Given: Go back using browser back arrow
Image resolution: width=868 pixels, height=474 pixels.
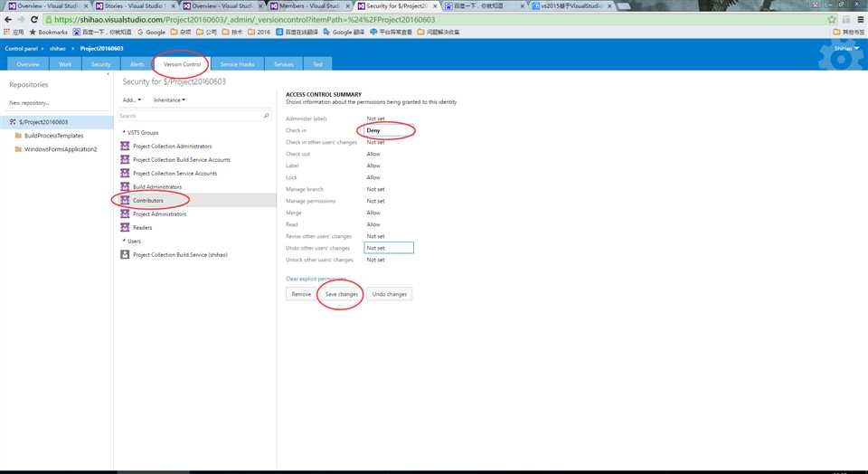Looking at the screenshot, I should click(x=8, y=19).
